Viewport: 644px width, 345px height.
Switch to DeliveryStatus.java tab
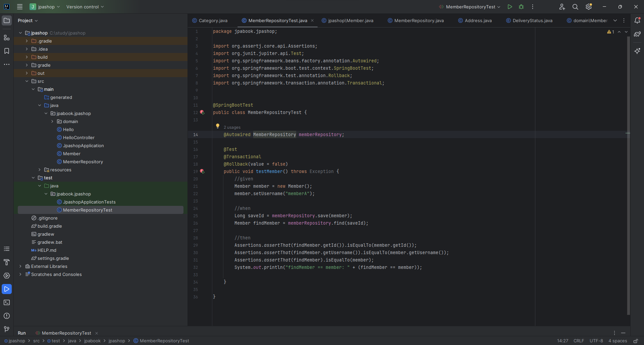pyautogui.click(x=529, y=20)
